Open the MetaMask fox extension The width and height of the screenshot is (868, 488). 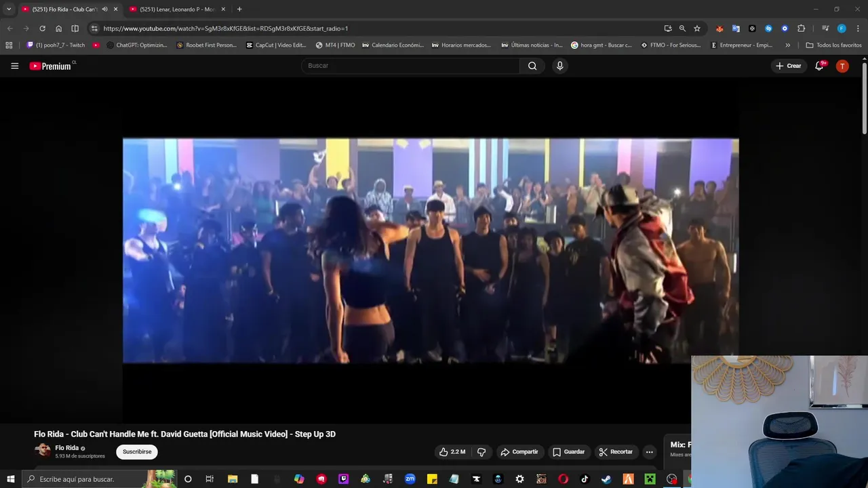click(719, 28)
